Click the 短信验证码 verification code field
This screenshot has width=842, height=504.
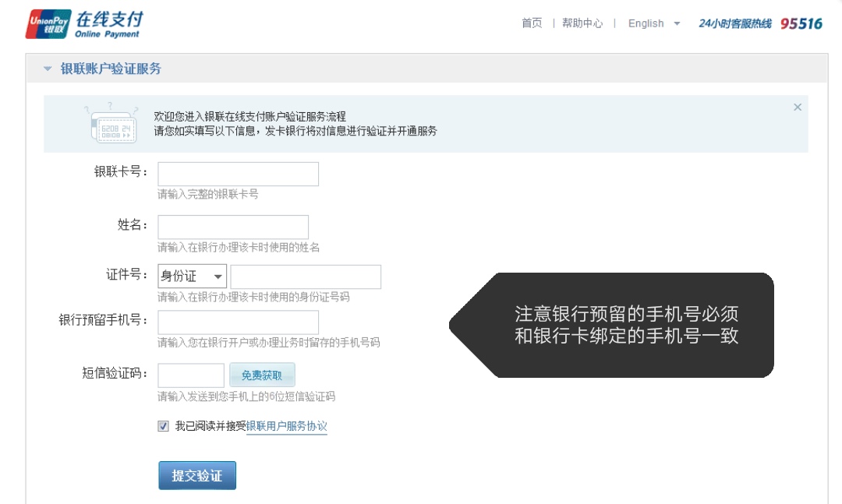tap(190, 375)
